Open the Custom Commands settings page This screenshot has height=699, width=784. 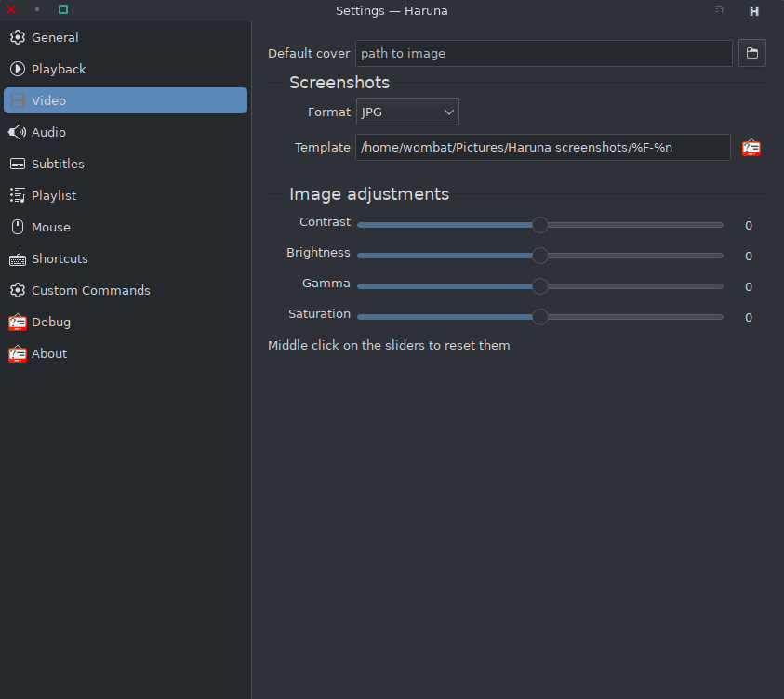point(90,290)
